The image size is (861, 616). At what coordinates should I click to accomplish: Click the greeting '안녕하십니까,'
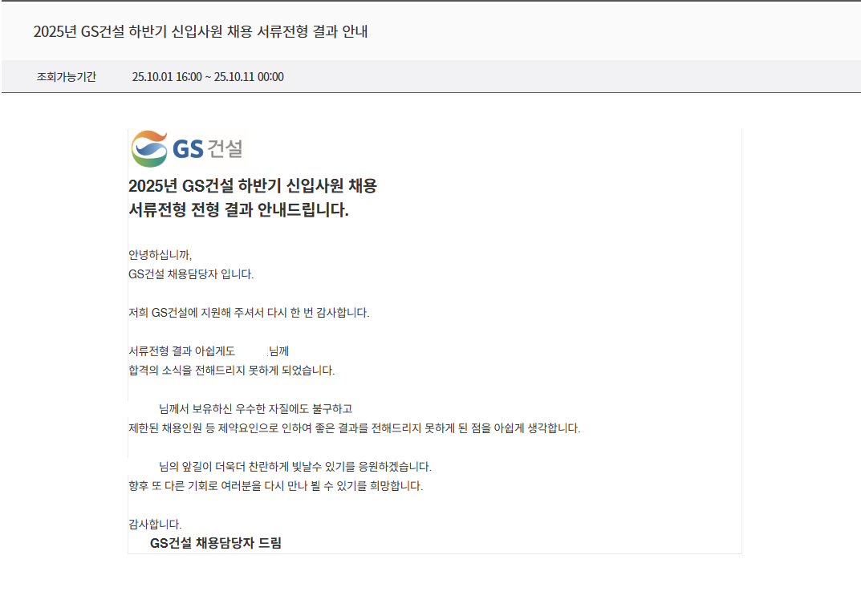160,255
